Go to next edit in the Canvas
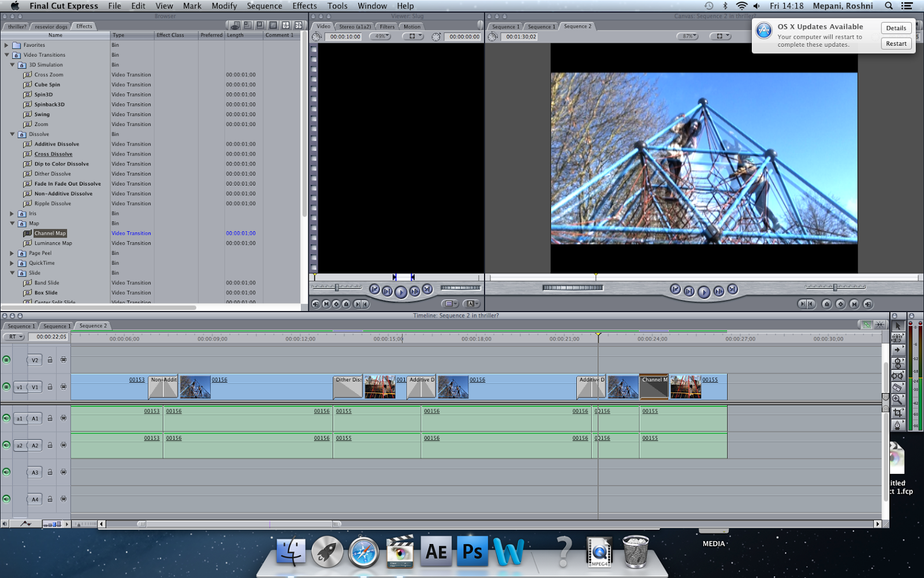 click(732, 290)
